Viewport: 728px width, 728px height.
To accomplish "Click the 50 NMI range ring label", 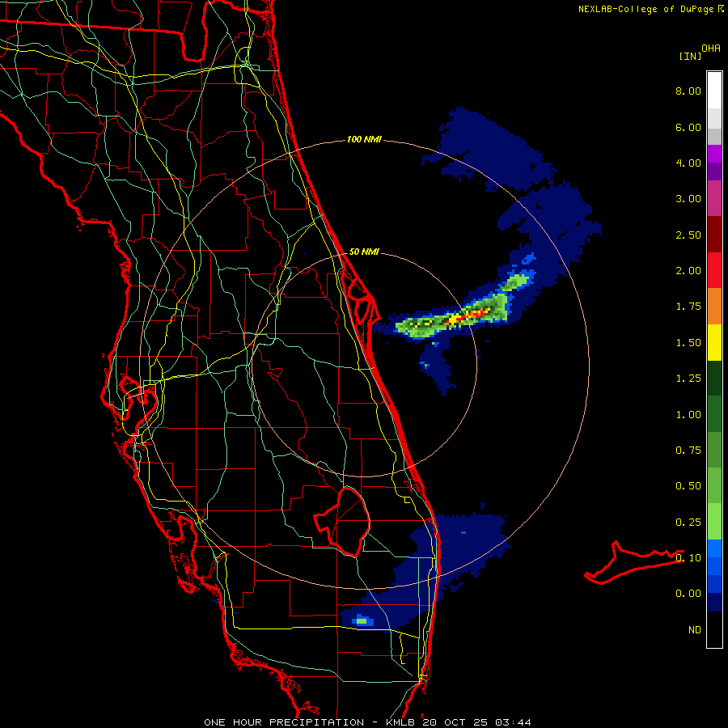I will [364, 252].
